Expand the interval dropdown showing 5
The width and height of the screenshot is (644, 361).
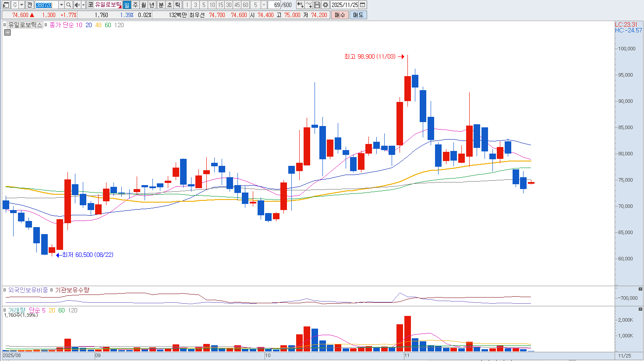tap(264, 5)
